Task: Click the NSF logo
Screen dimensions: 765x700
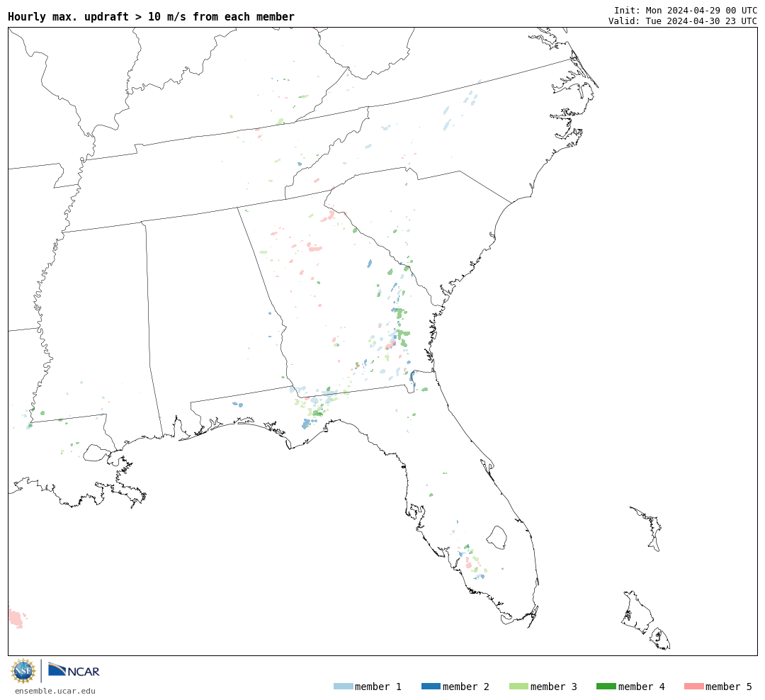Action: [x=23, y=671]
